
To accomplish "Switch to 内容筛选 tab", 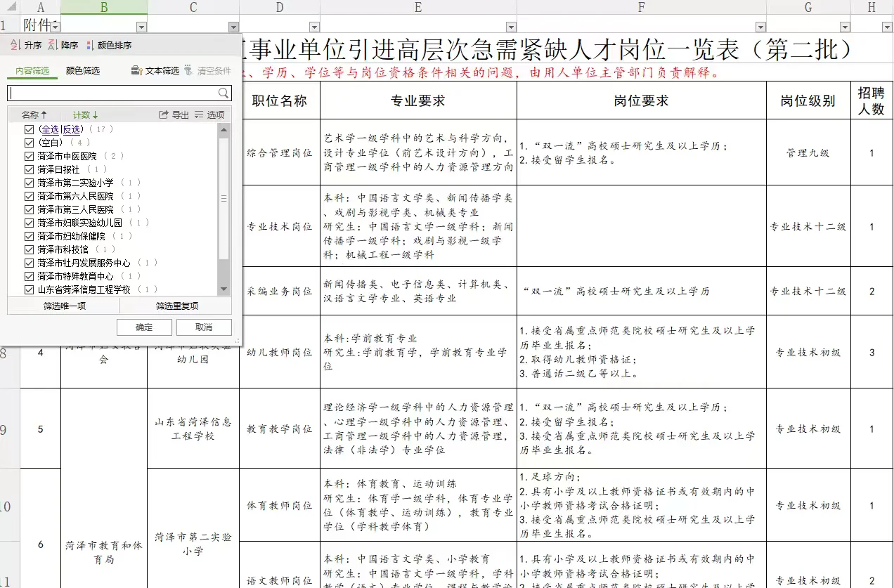I will 32,71.
